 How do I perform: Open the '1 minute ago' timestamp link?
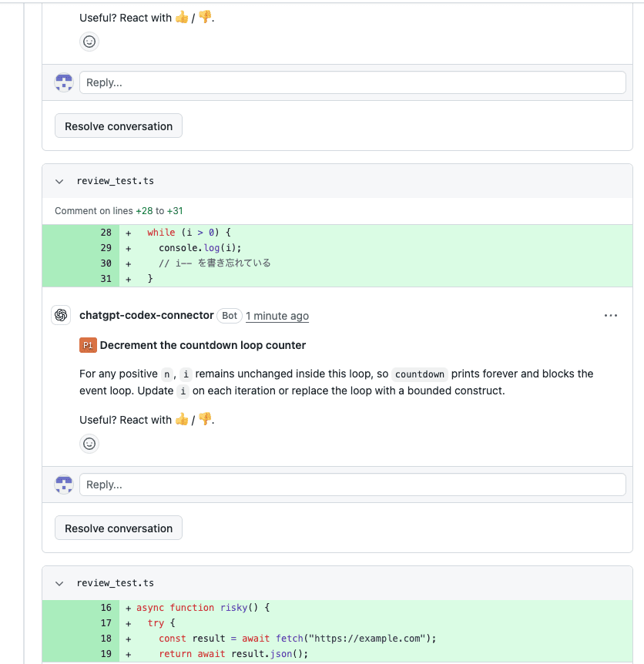click(277, 316)
